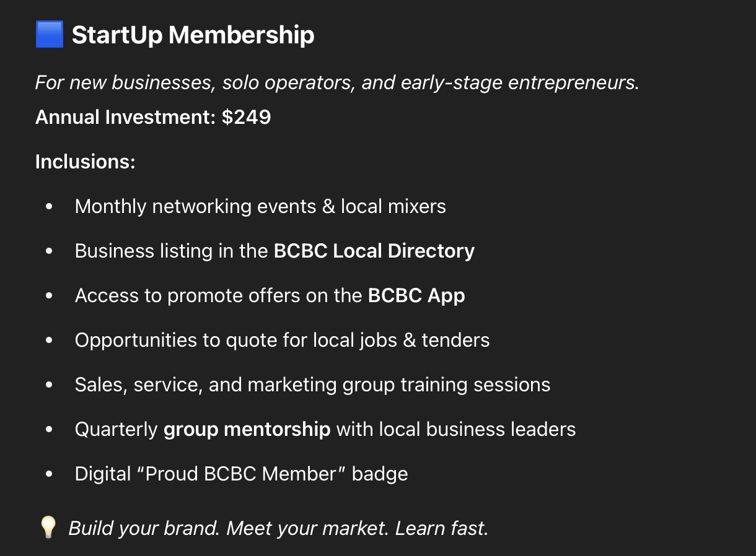Click the bold "group mentorship" text
Viewport: 756px width, 556px height.
(247, 429)
